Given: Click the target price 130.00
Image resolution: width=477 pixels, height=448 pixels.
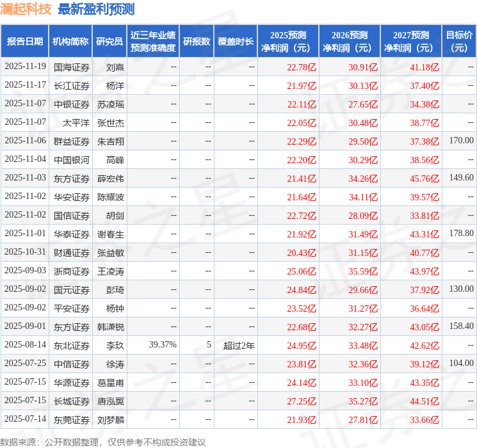Looking at the screenshot, I should [x=462, y=289].
